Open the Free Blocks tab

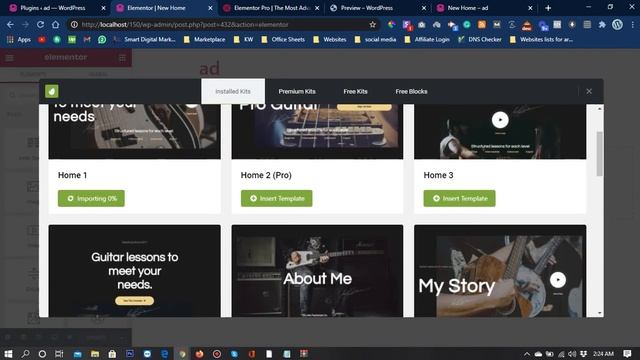pyautogui.click(x=411, y=91)
